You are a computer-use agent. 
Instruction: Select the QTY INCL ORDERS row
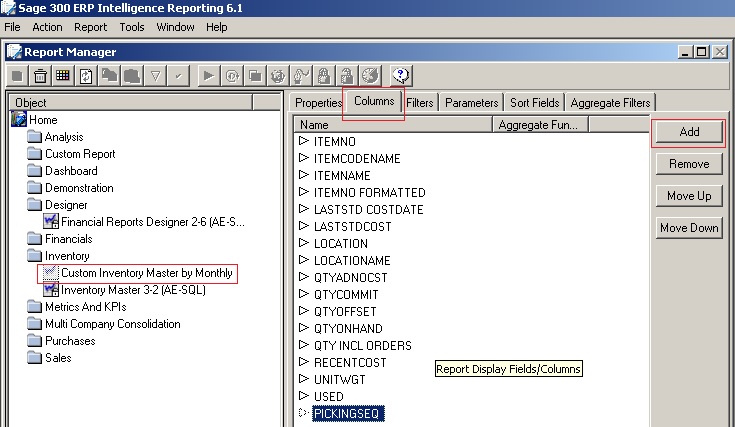[x=362, y=345]
